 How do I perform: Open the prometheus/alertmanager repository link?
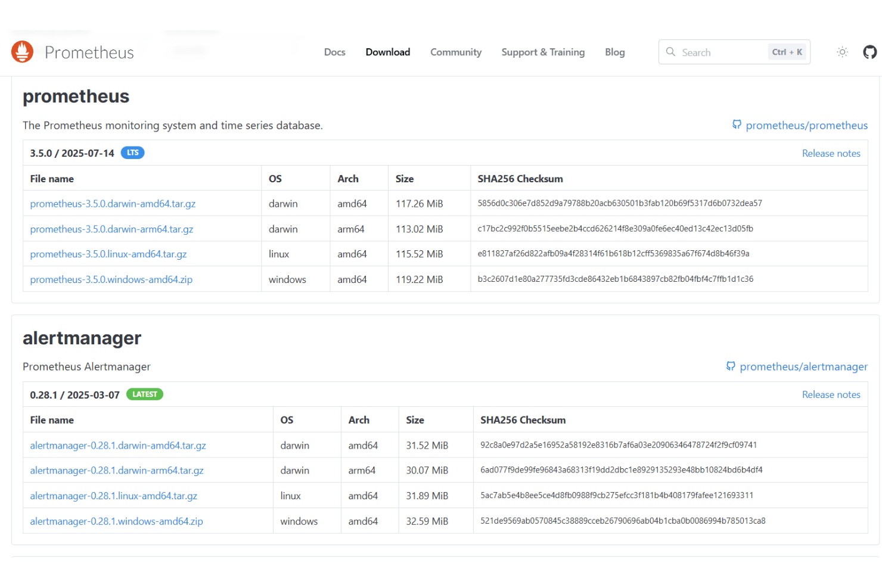point(803,366)
